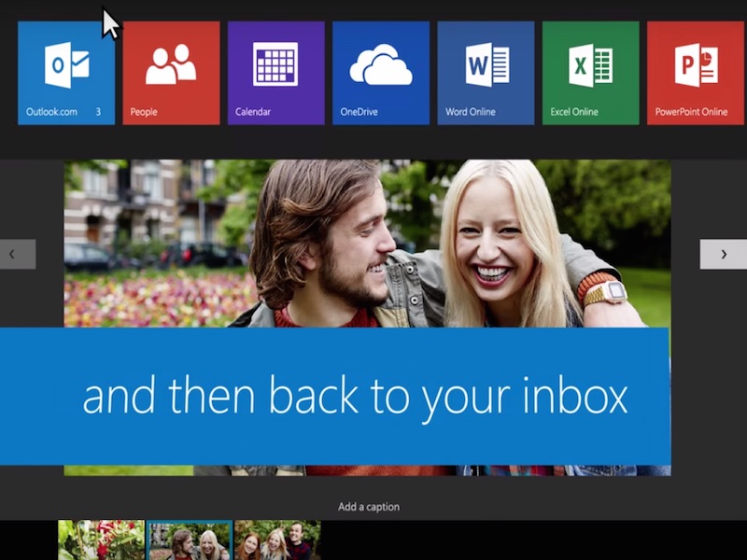Select the couple photo thumbnail
The image size is (747, 560).
click(x=190, y=540)
